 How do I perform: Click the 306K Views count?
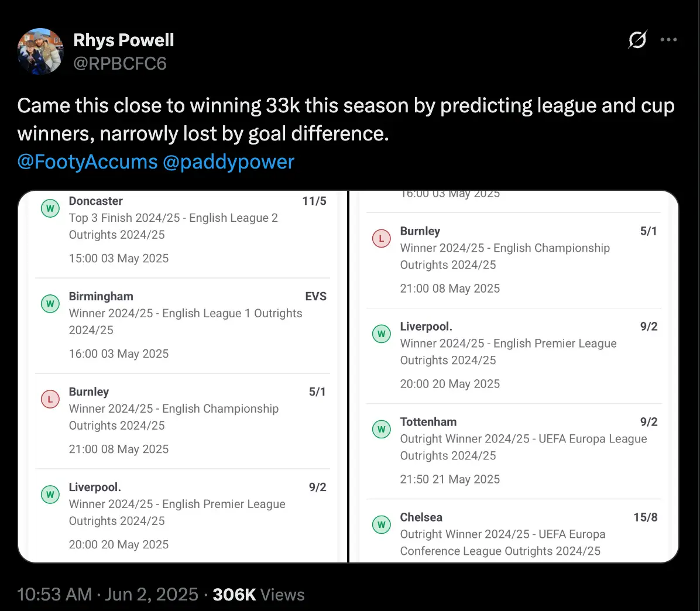259,595
